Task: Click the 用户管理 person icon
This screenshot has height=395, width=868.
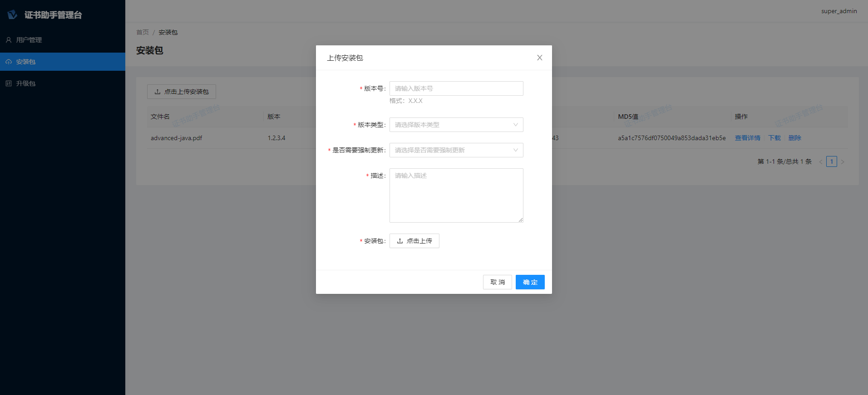Action: coord(9,40)
